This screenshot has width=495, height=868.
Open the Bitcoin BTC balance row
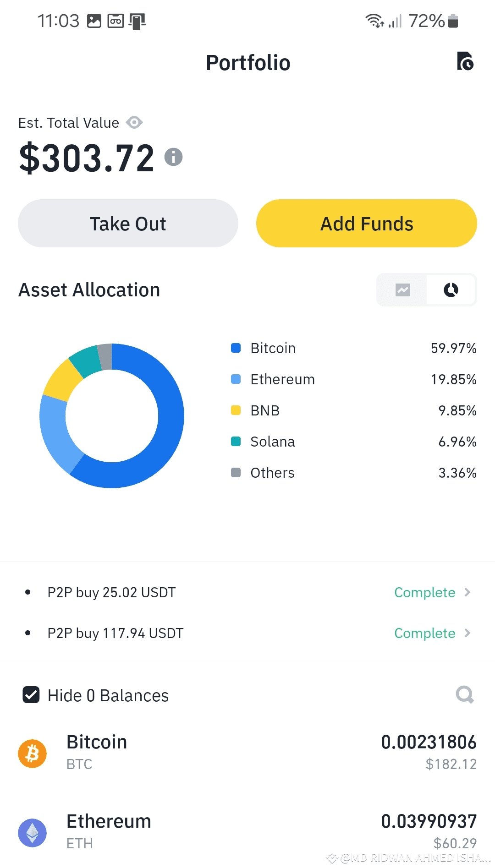[x=247, y=753]
